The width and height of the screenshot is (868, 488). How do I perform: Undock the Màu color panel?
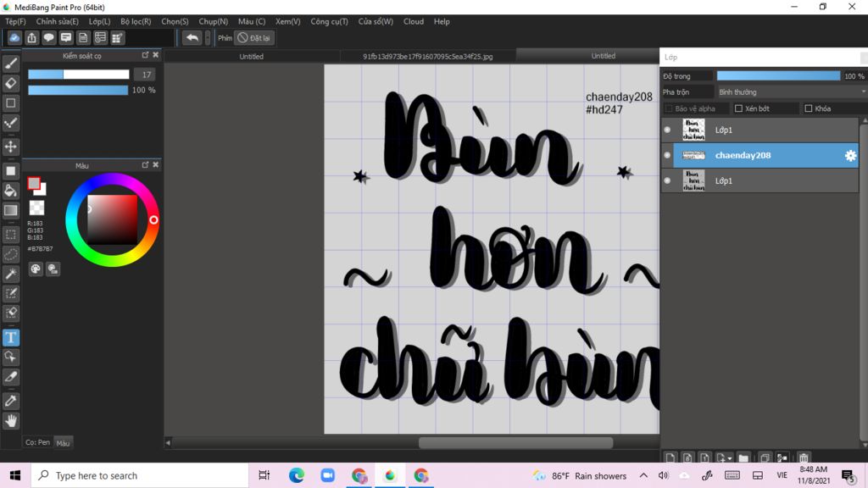[145, 165]
